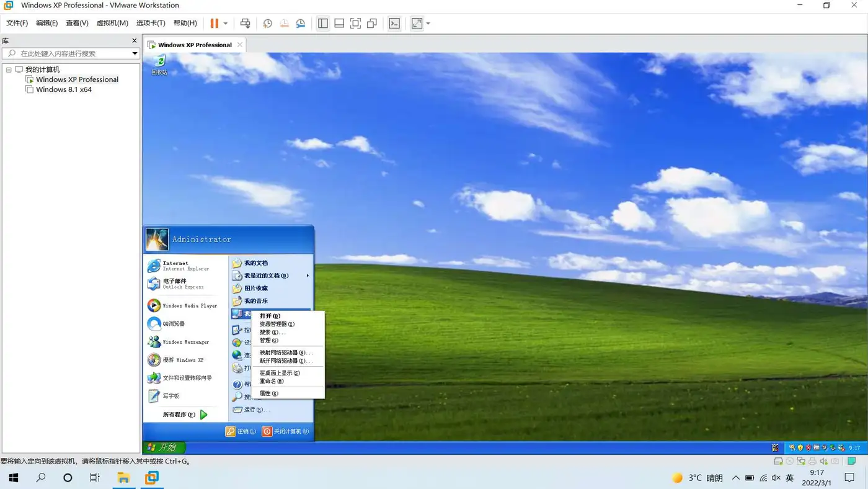Open the library search dropdown arrow
Viewport: 868px width, 489px height.
click(135, 53)
